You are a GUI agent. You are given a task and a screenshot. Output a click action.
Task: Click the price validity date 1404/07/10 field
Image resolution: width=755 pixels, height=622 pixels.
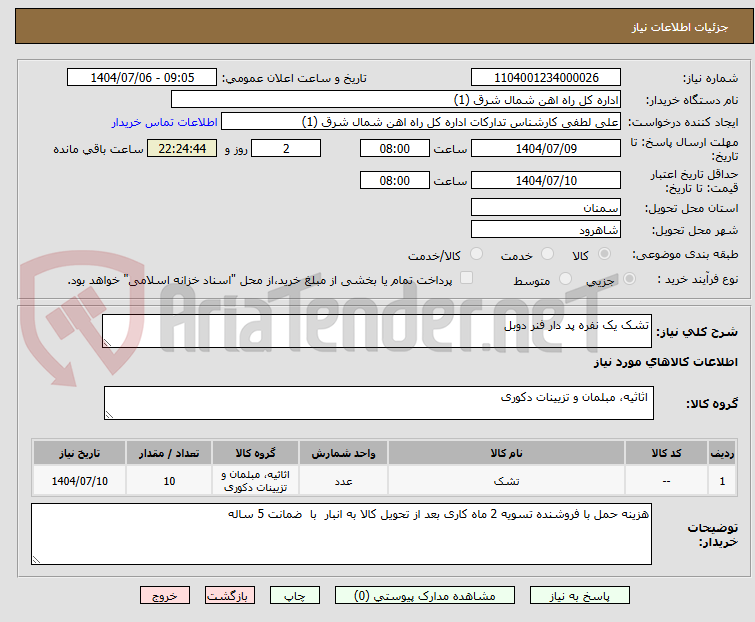pyautogui.click(x=546, y=180)
